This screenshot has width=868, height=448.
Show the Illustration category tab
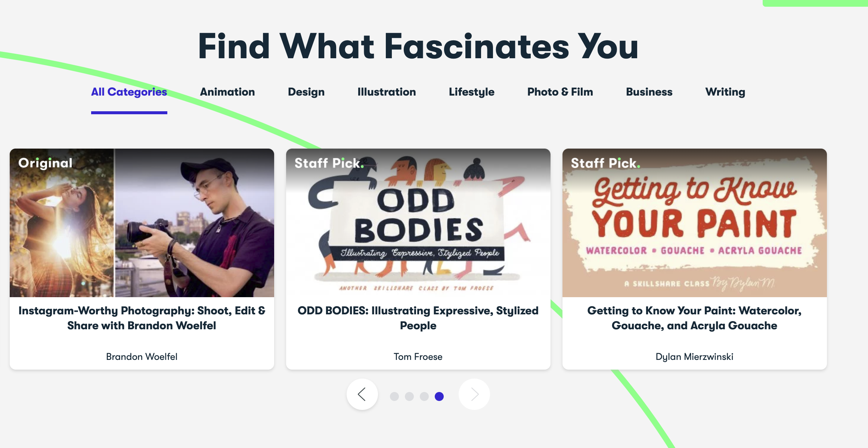pos(387,92)
